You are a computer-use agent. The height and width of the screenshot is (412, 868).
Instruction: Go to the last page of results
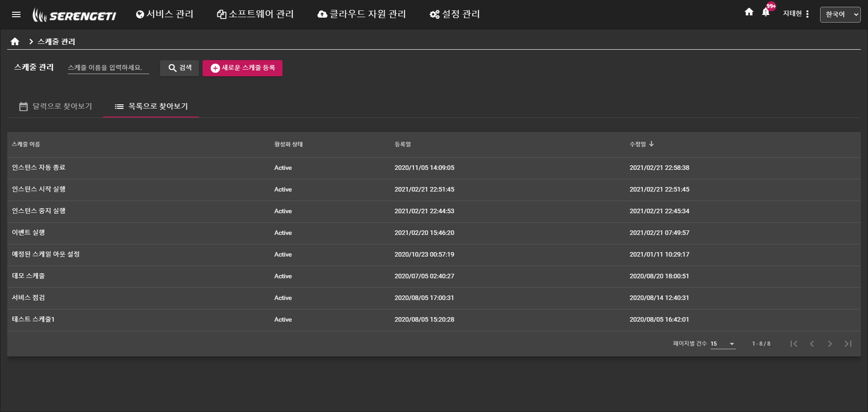pyautogui.click(x=848, y=344)
